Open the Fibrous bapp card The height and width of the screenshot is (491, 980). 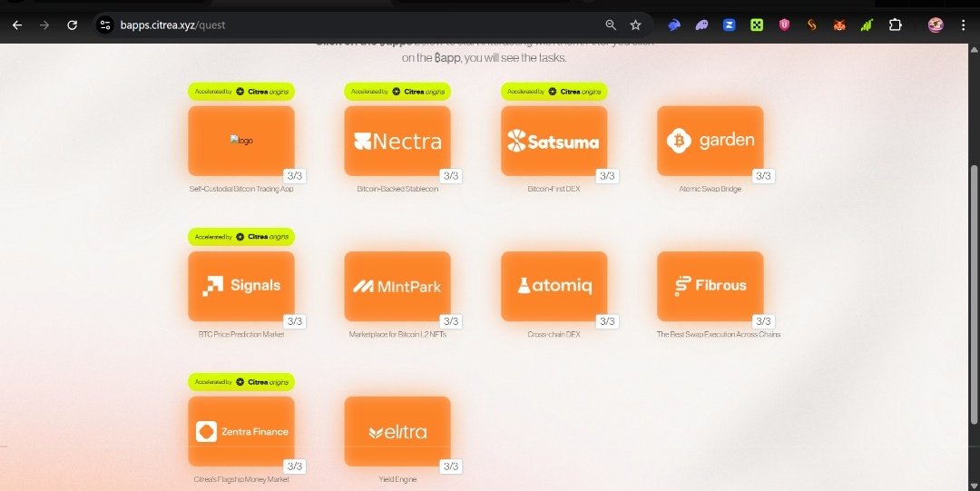click(x=710, y=286)
